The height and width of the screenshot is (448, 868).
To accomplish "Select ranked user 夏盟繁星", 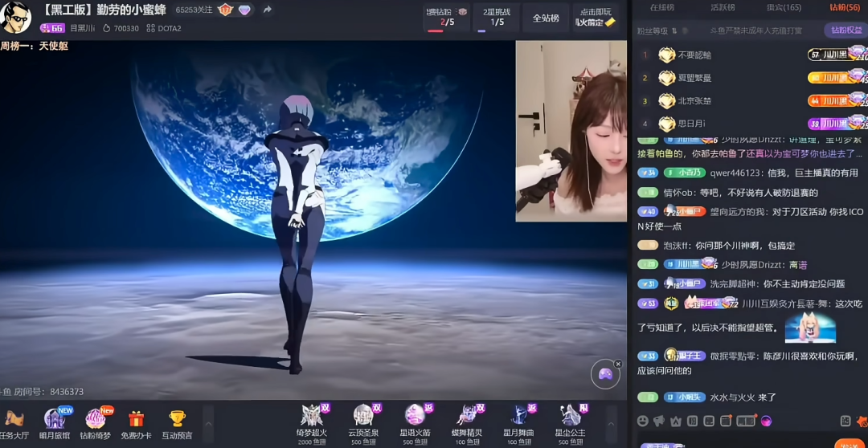I will (x=694, y=78).
